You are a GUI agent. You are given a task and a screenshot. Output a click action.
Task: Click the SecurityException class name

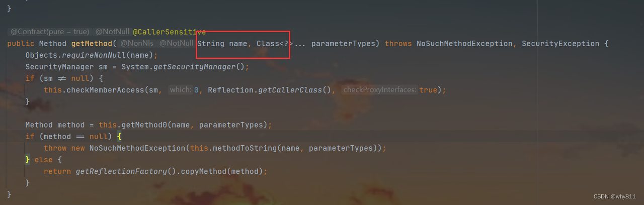click(x=560, y=44)
